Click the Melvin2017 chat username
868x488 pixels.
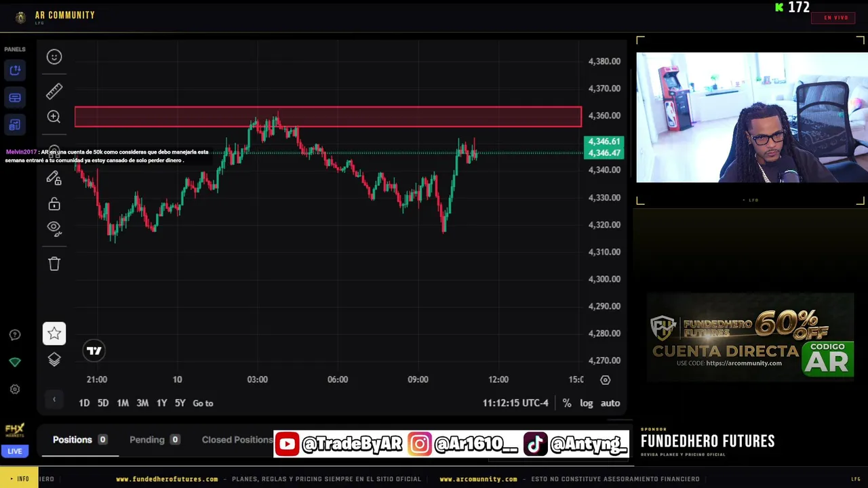pos(21,152)
